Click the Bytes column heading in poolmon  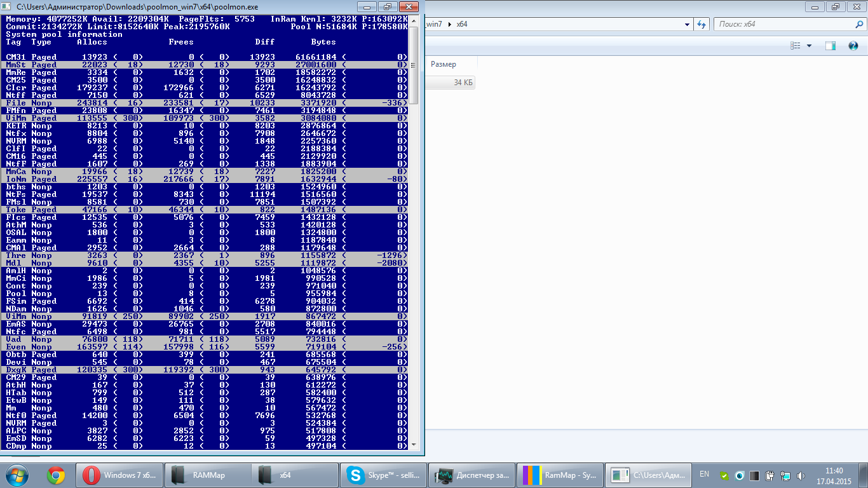pos(323,42)
